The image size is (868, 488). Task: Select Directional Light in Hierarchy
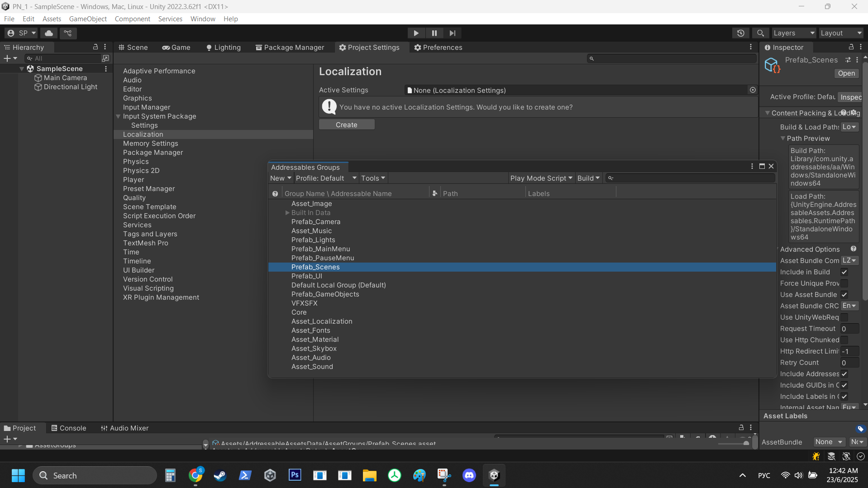[x=70, y=87]
